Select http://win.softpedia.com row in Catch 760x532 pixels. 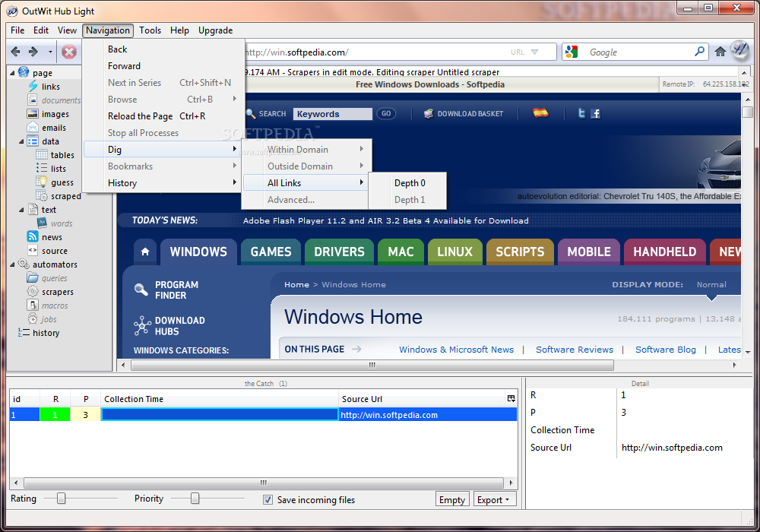coord(263,415)
